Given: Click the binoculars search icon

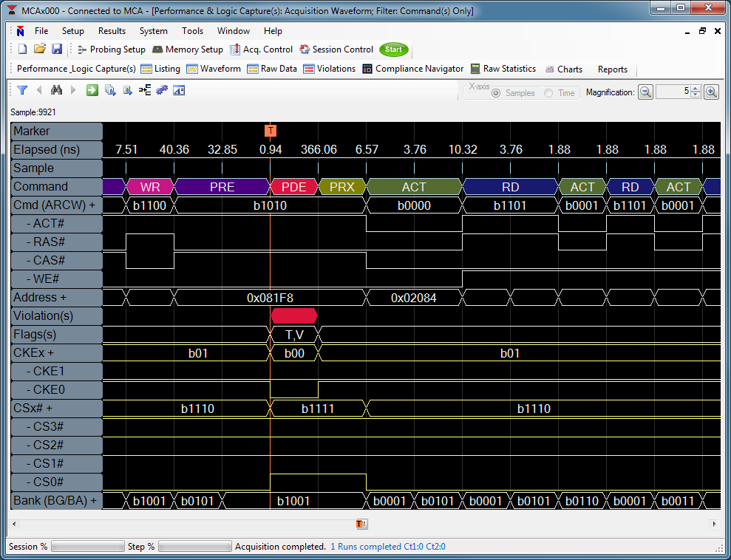Looking at the screenshot, I should 56,90.
